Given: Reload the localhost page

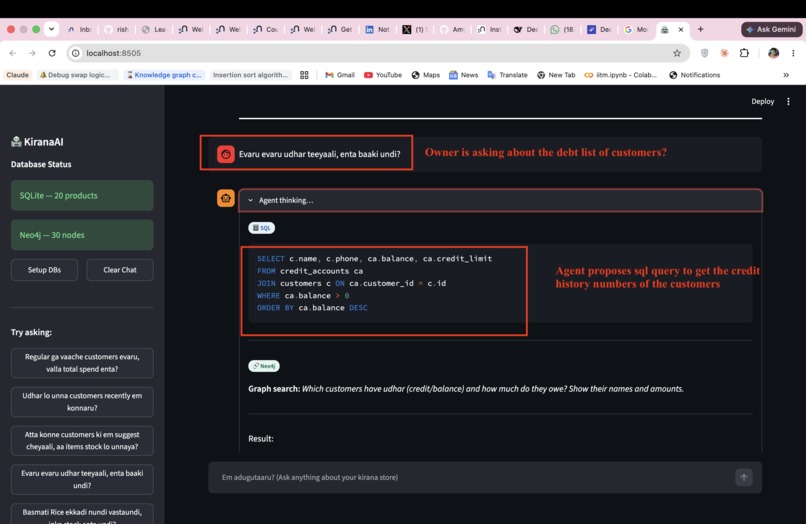Looking at the screenshot, I should pos(52,53).
